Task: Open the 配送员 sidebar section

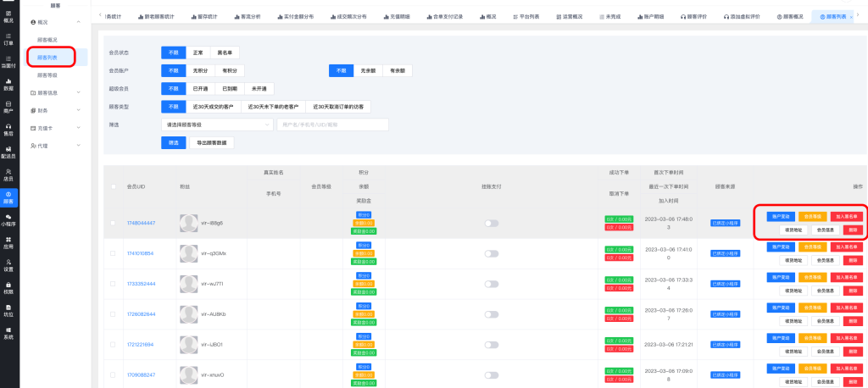Action: tap(8, 152)
